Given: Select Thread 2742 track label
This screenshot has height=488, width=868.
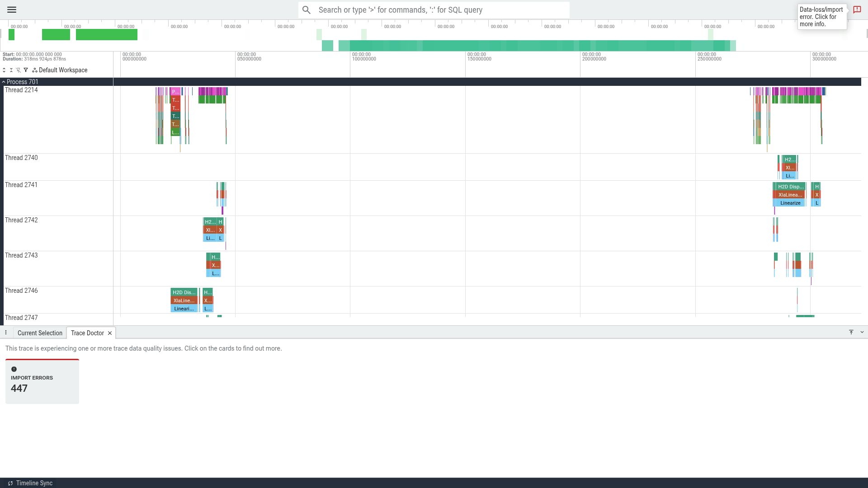Looking at the screenshot, I should click(x=21, y=220).
